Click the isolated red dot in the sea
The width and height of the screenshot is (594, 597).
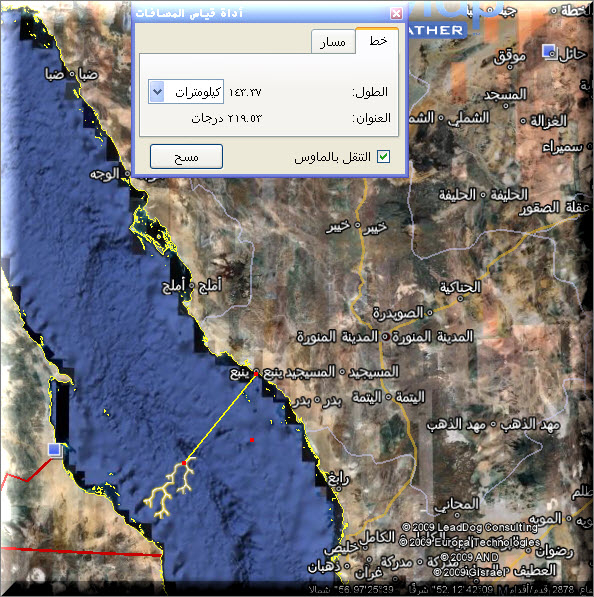click(252, 440)
